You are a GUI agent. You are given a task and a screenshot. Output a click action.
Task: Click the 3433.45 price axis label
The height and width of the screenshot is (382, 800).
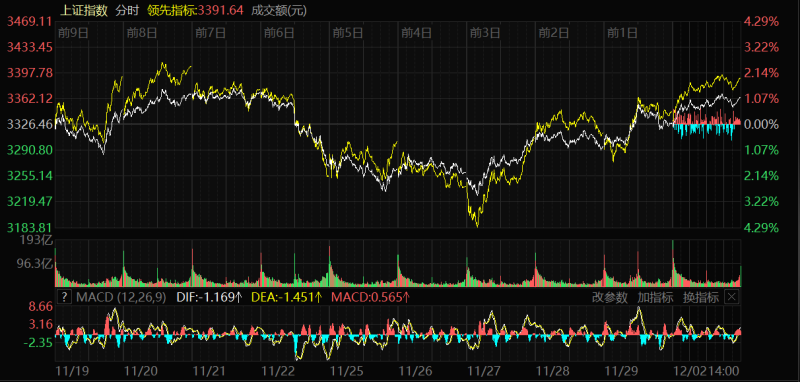30,47
